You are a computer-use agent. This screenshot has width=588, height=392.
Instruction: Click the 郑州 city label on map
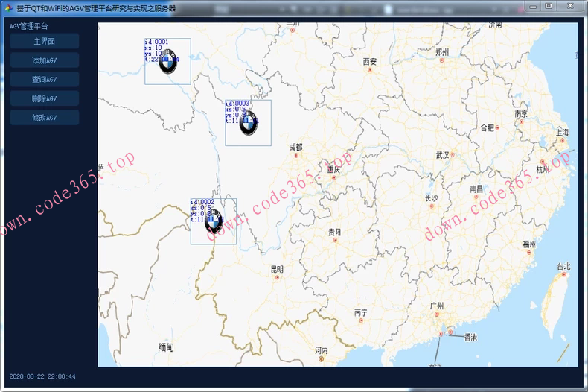click(x=442, y=52)
